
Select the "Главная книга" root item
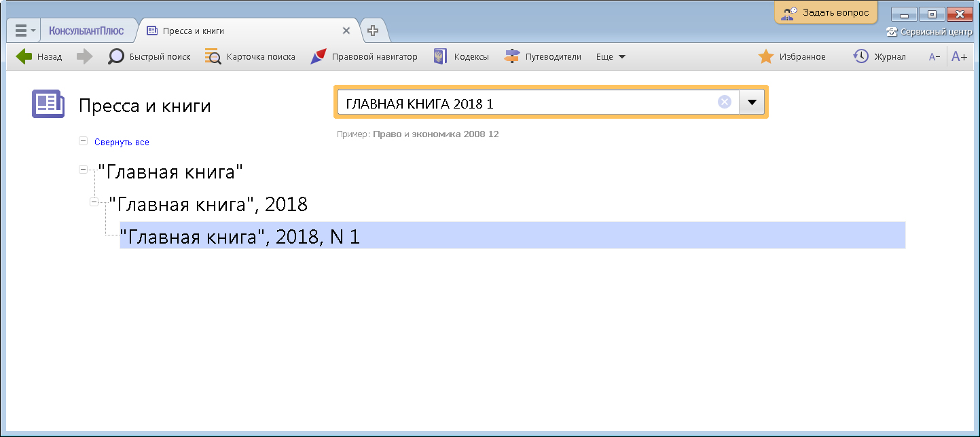point(170,172)
